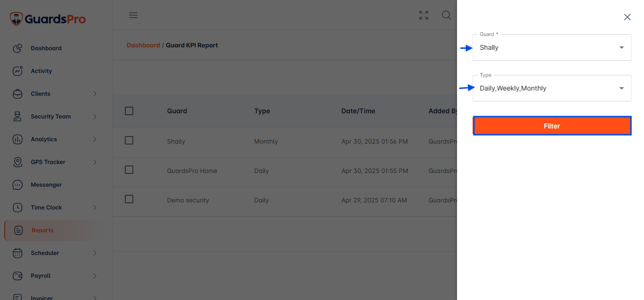Open Clients in the sidebar

pos(40,94)
